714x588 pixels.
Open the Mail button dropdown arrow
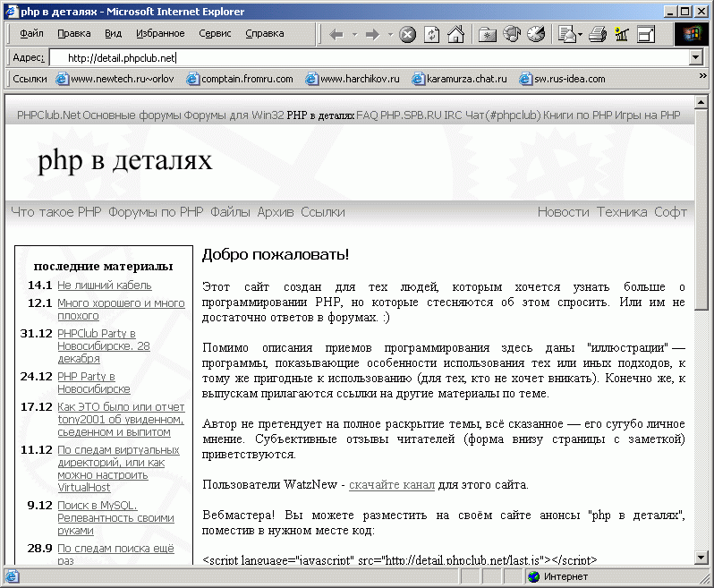pyautogui.click(x=580, y=35)
